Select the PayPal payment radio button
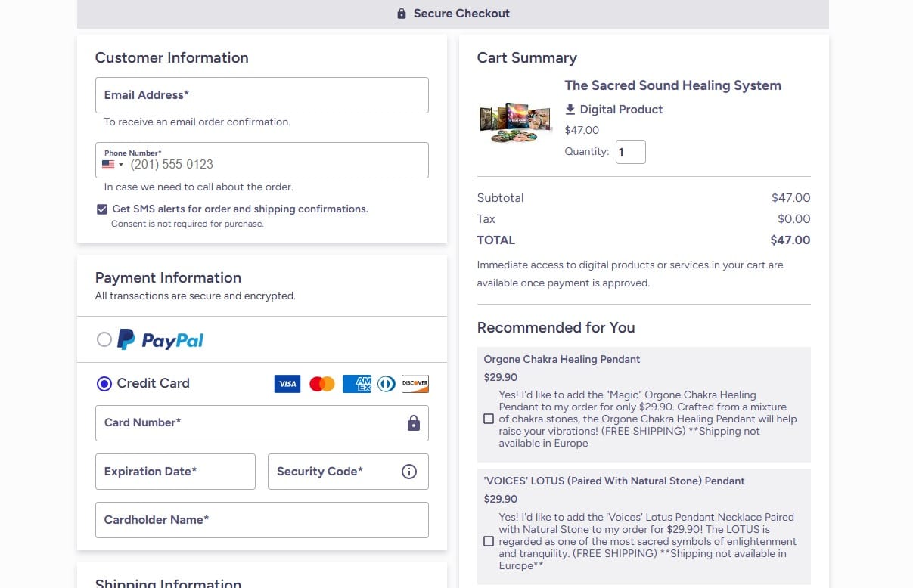This screenshot has width=913, height=588. tap(104, 340)
